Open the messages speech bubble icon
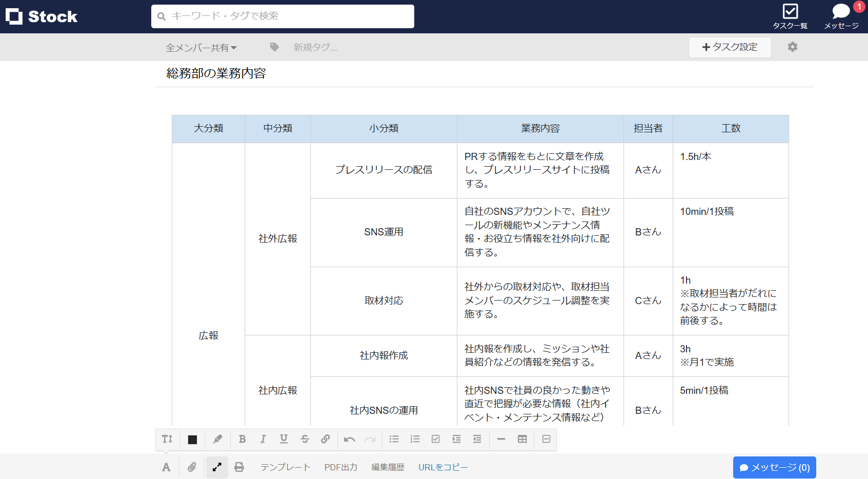The height and width of the screenshot is (479, 868). click(841, 11)
